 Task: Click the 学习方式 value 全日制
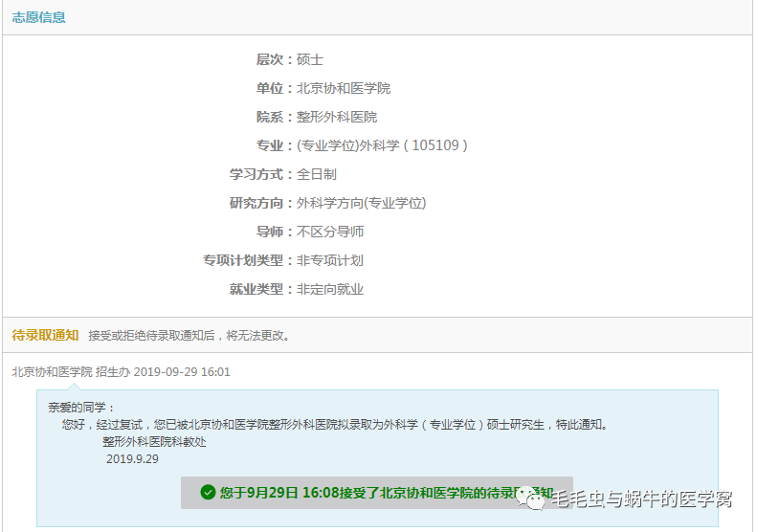coord(316,174)
